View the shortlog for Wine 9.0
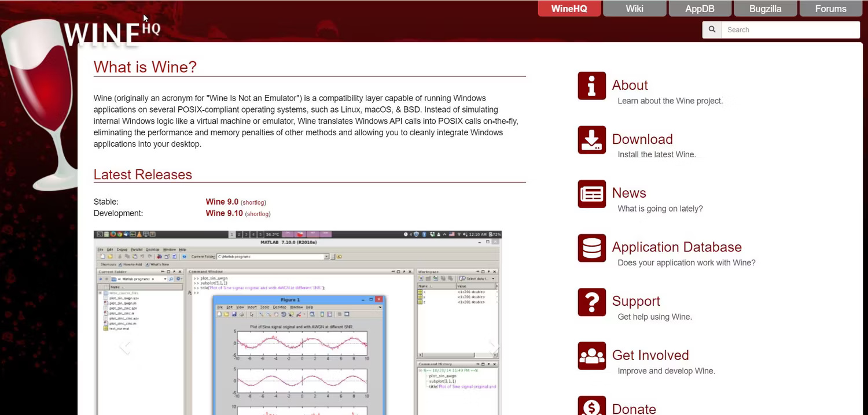868x415 pixels. (253, 202)
